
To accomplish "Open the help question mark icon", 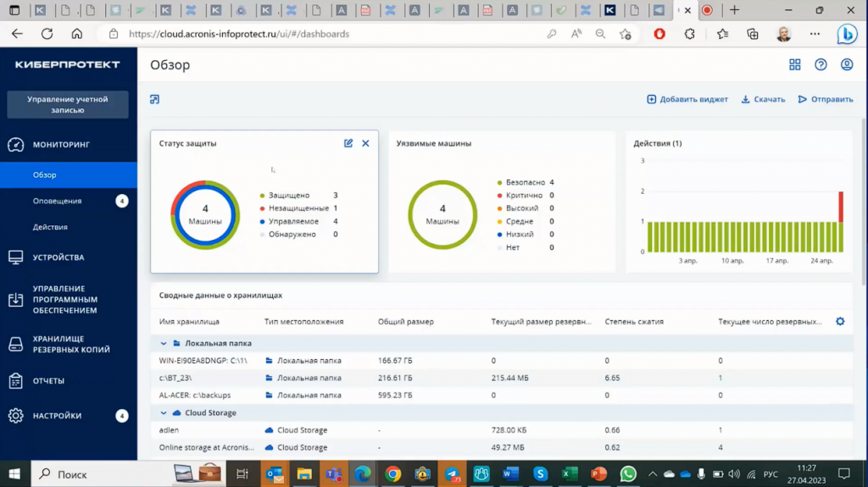I will 821,64.
